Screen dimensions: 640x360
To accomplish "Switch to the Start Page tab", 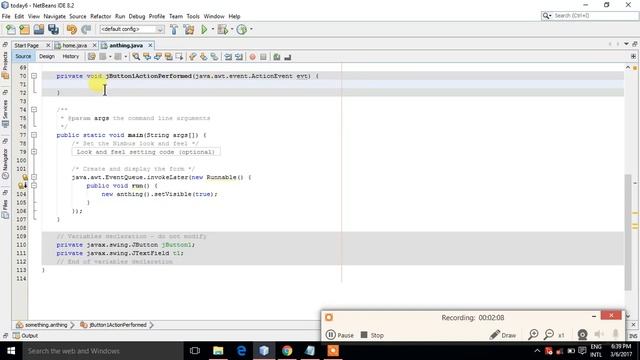I will [27, 45].
